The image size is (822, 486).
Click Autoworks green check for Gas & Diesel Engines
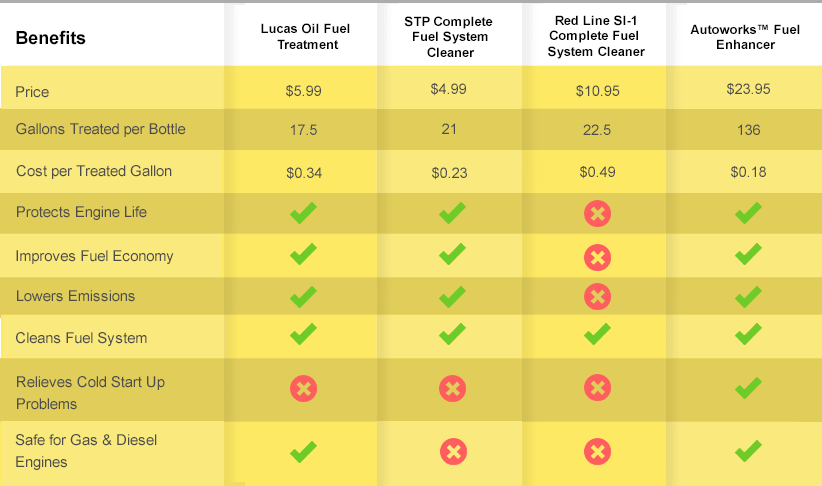[749, 451]
